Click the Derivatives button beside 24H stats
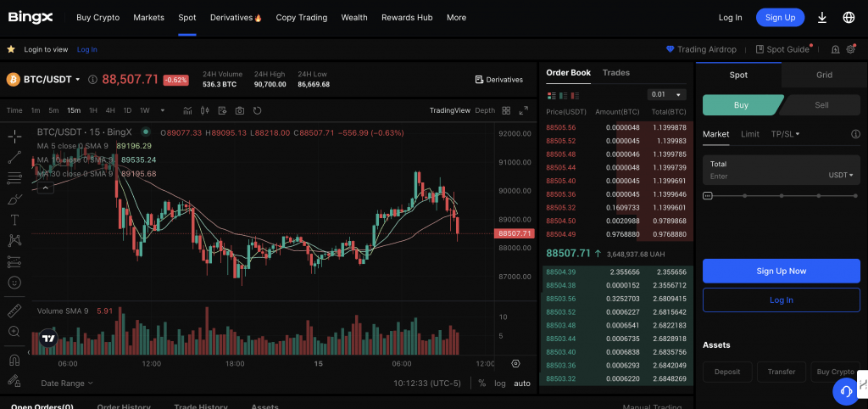 (x=498, y=79)
